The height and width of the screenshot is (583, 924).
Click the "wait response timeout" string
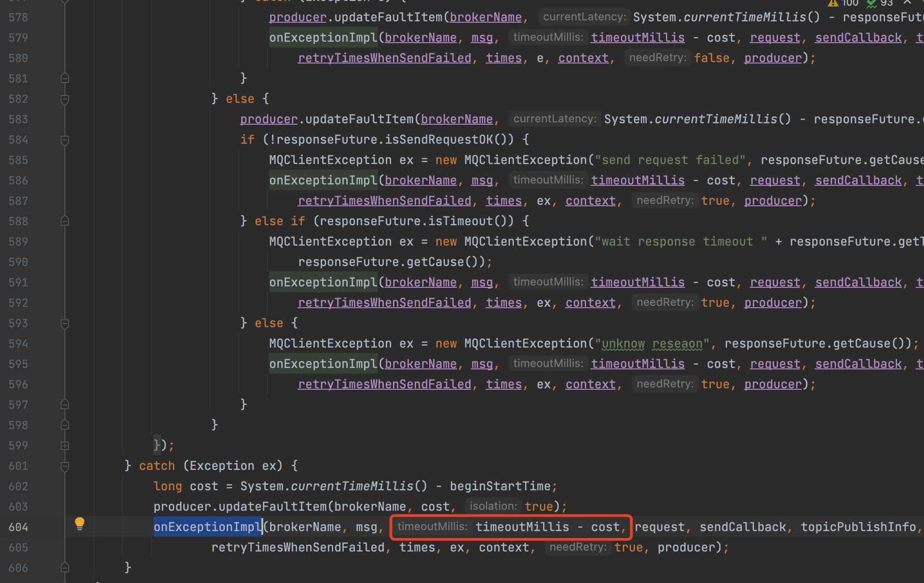[681, 241]
